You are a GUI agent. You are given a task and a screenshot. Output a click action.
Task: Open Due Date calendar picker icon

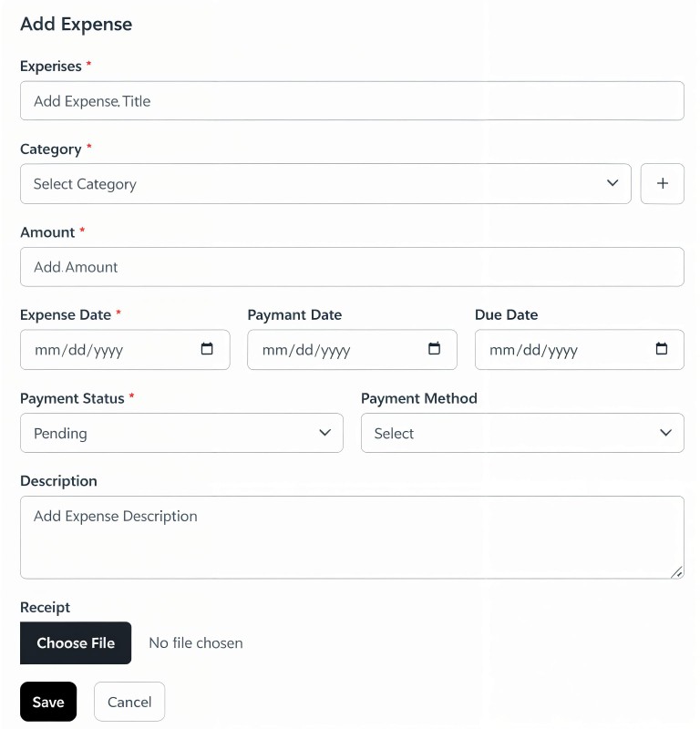662,349
